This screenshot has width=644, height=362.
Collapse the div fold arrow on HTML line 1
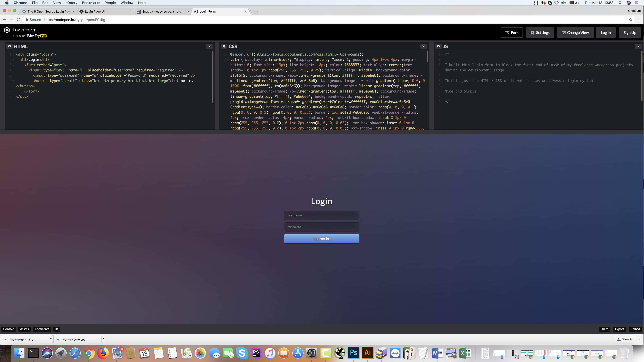point(13,54)
